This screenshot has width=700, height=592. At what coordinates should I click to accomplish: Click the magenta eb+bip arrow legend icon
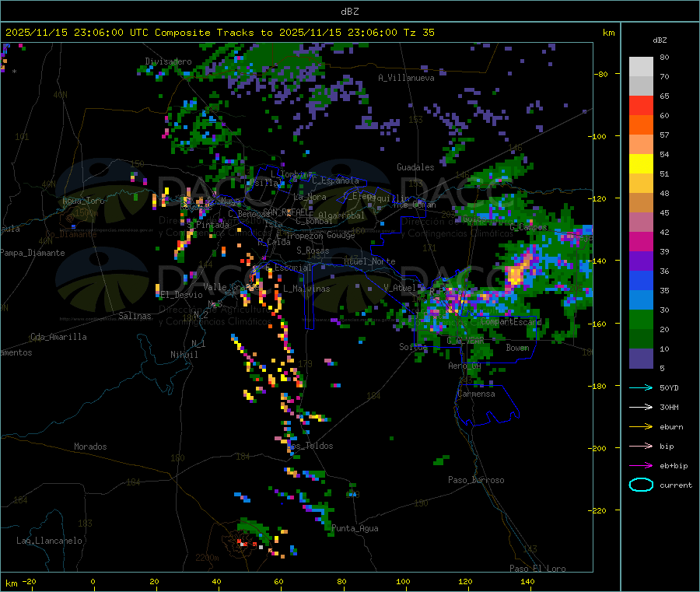[641, 466]
